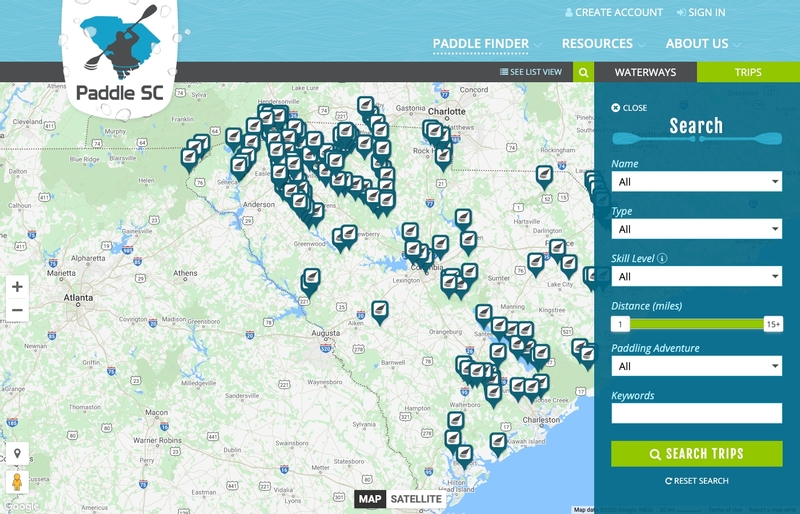Open the Skill Level dropdown
The width and height of the screenshot is (800, 514).
click(696, 277)
